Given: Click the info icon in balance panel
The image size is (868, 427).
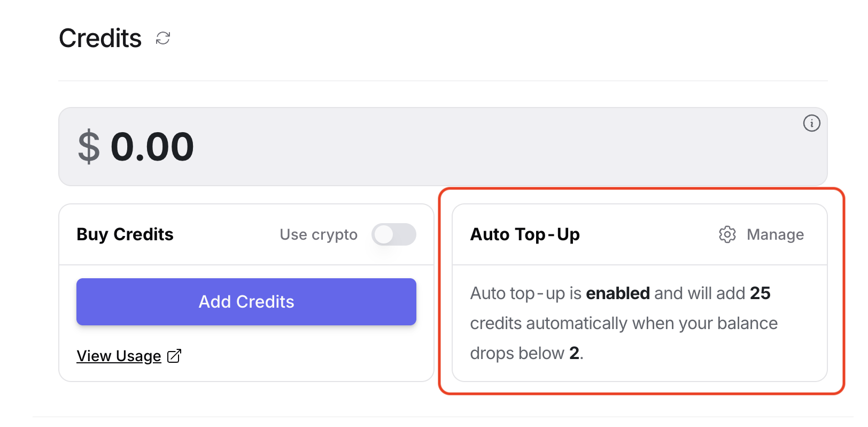Looking at the screenshot, I should point(811,124).
